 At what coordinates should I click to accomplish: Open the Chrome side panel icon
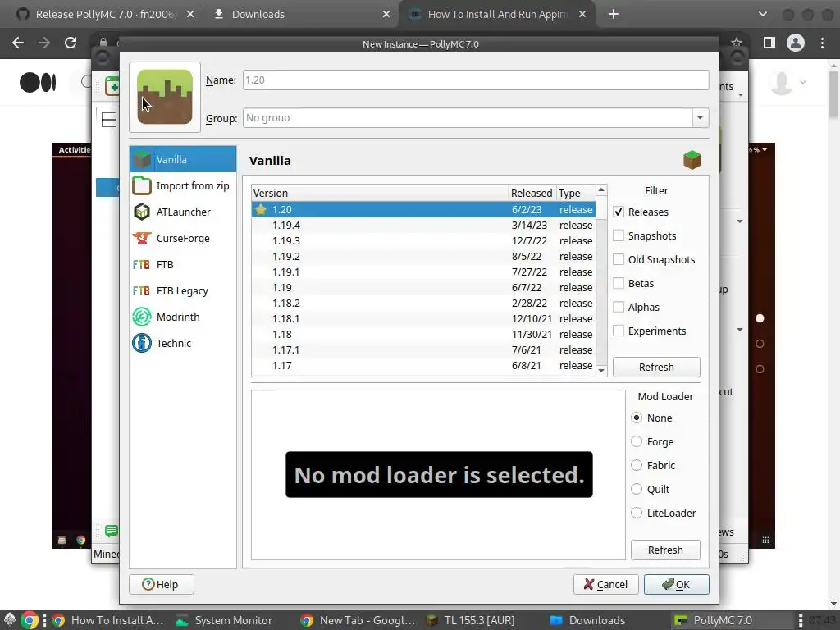pos(769,43)
